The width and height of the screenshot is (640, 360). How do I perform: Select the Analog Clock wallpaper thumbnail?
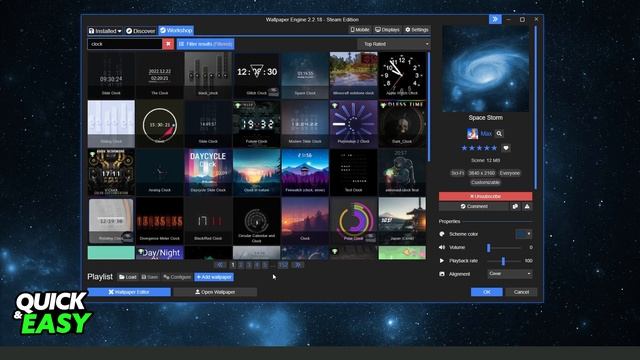(x=160, y=172)
